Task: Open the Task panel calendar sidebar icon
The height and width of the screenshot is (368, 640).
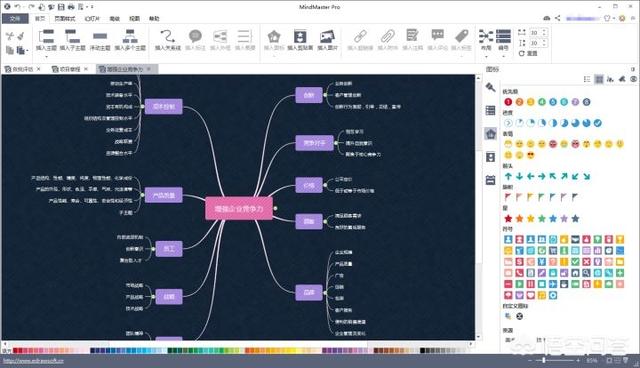Action: coord(491,180)
